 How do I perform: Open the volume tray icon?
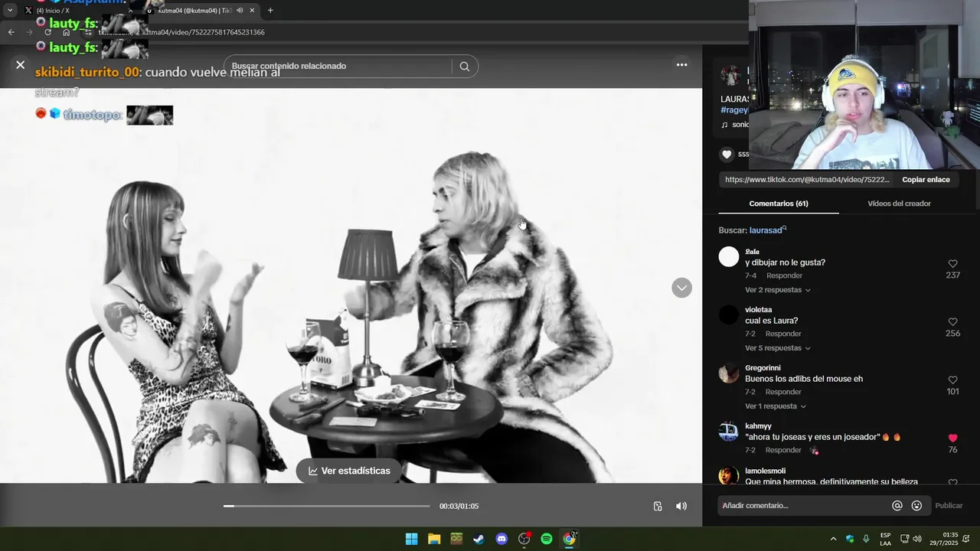click(x=917, y=539)
